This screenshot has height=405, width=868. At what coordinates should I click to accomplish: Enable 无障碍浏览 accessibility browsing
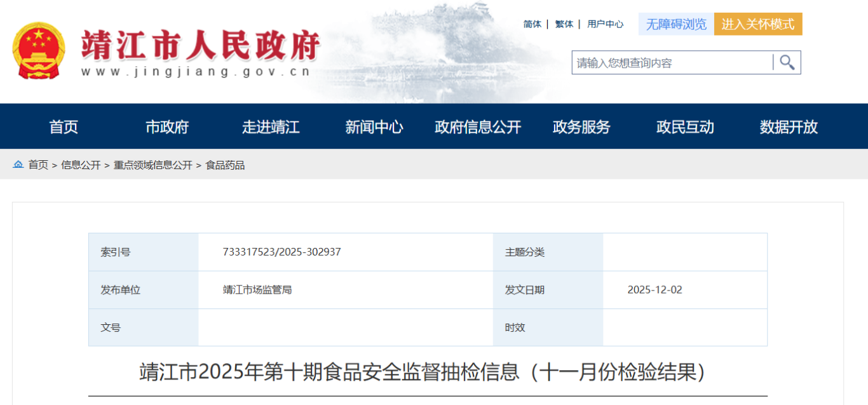[x=676, y=24]
